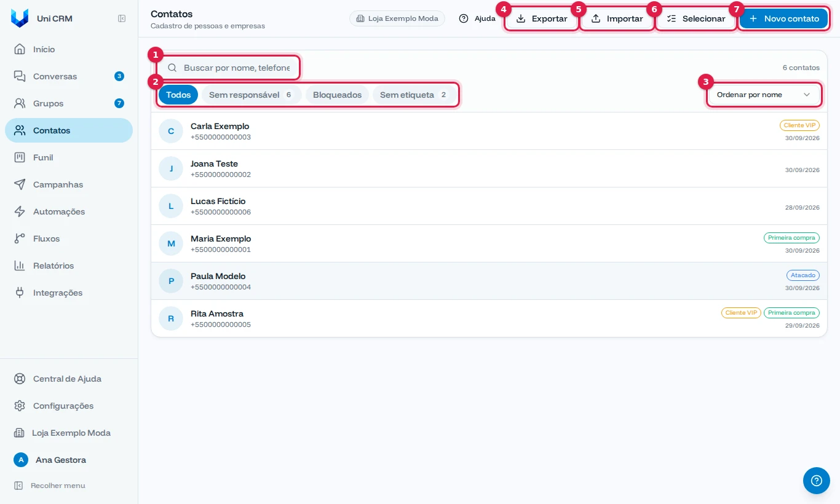Select the Bloqueados filter
The width and height of the screenshot is (840, 504).
pos(337,95)
